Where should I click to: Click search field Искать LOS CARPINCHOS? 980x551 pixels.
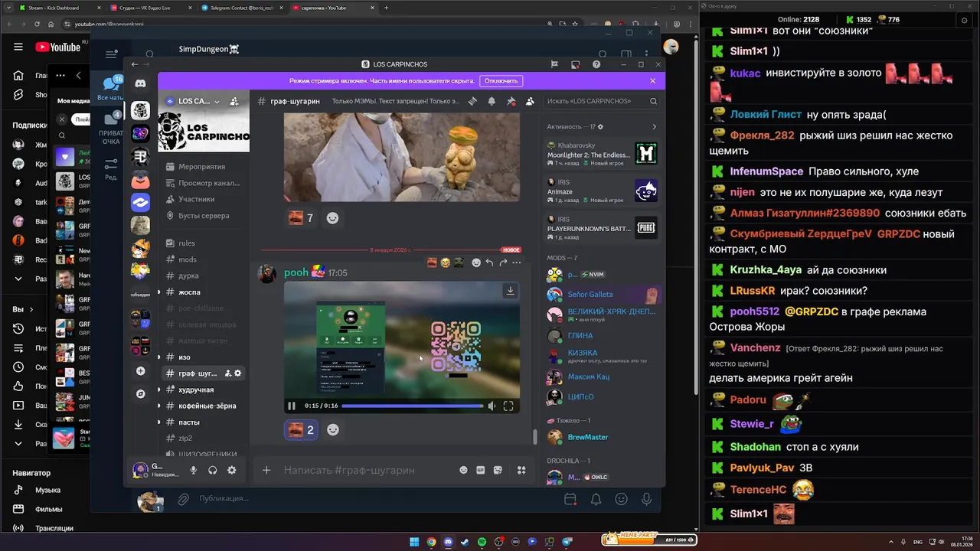point(602,101)
